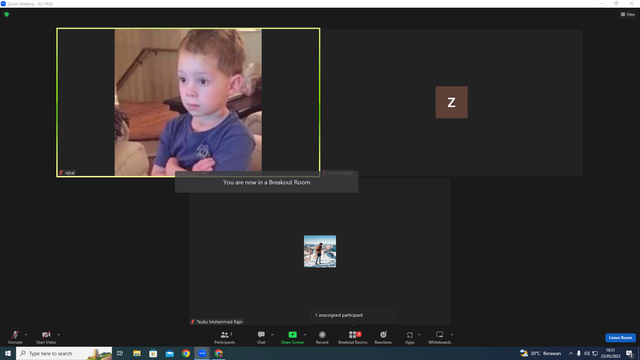The height and width of the screenshot is (360, 640).
Task: Click the 'You are now in a Breakout Room' notice
Action: point(267,182)
